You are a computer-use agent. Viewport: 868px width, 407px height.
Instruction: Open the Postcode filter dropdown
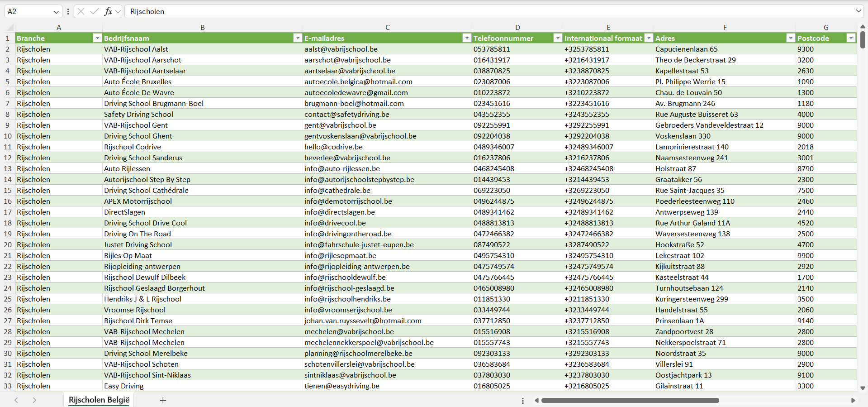click(x=851, y=38)
